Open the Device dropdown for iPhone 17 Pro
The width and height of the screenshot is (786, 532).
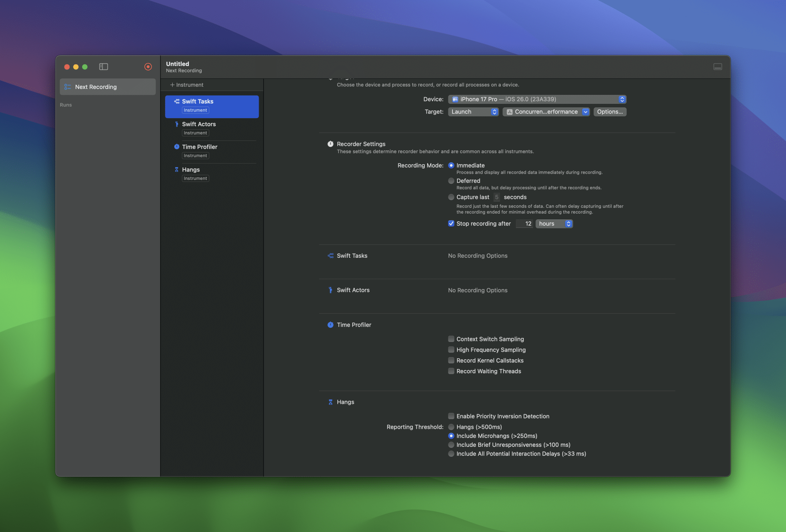point(537,99)
